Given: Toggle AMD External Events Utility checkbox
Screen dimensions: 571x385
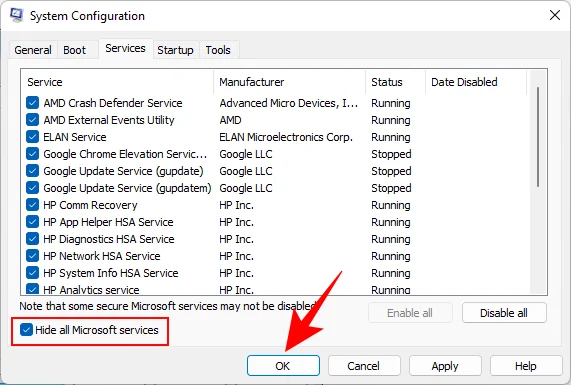Looking at the screenshot, I should click(32, 120).
